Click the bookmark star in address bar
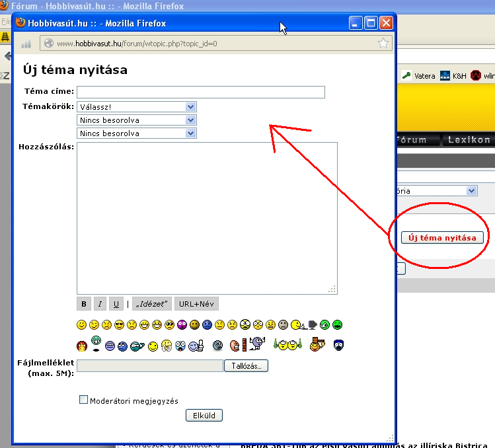 click(x=383, y=44)
